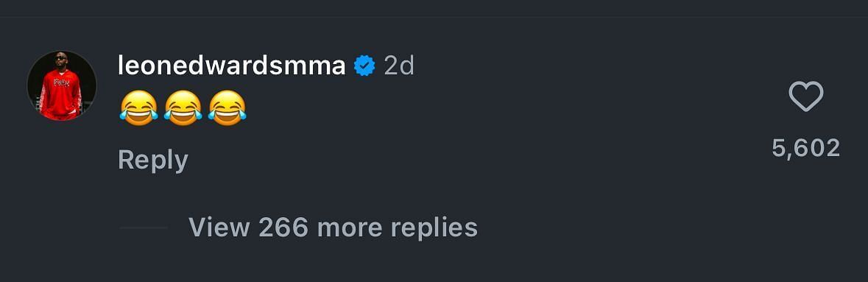Open leonedwardsmma's profile picture

coord(61,85)
